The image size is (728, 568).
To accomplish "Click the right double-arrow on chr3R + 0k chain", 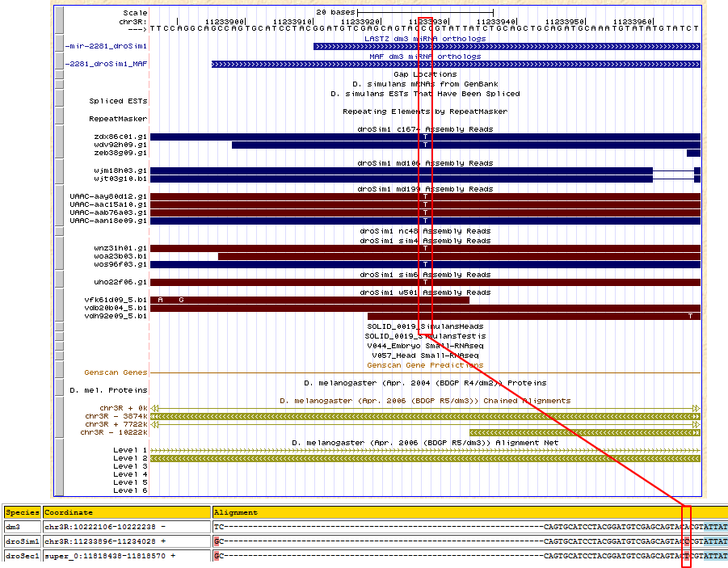I will [x=696, y=408].
